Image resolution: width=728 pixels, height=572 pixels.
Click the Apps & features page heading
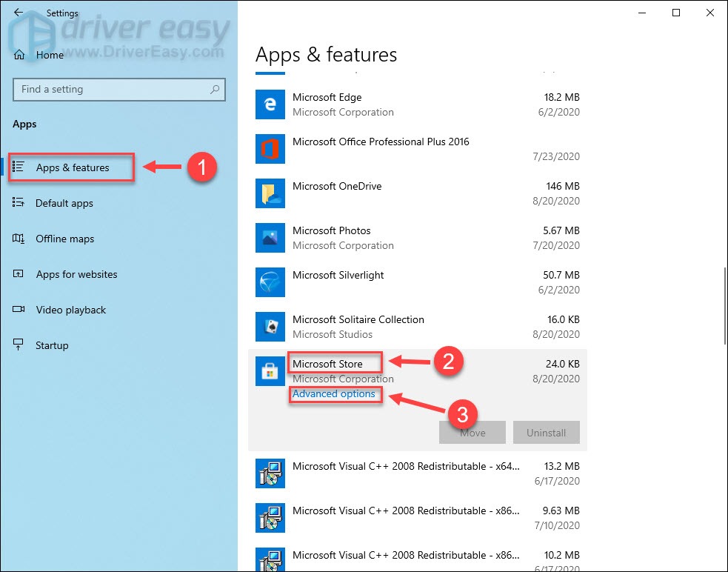pyautogui.click(x=326, y=54)
